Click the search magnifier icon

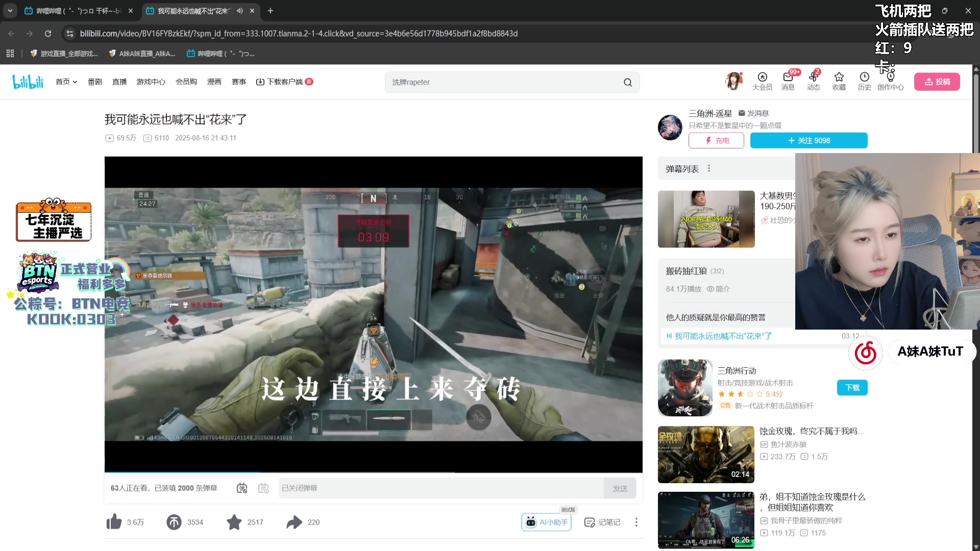pyautogui.click(x=628, y=82)
